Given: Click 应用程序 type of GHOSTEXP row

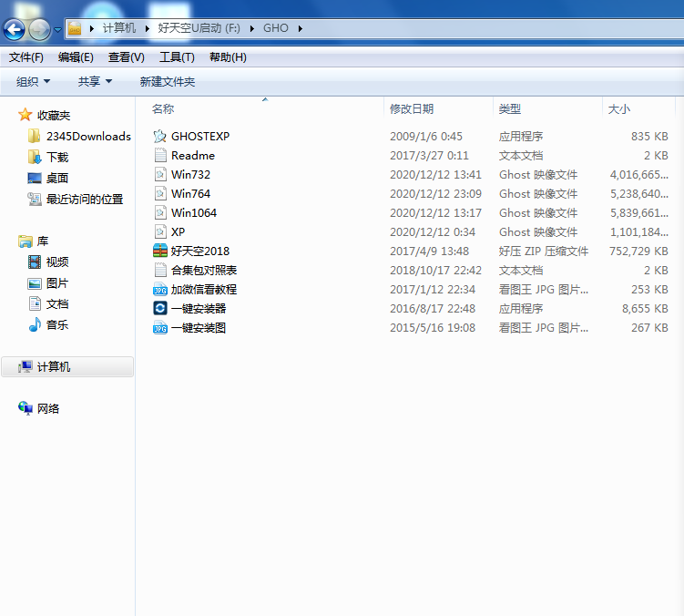Looking at the screenshot, I should [x=521, y=136].
